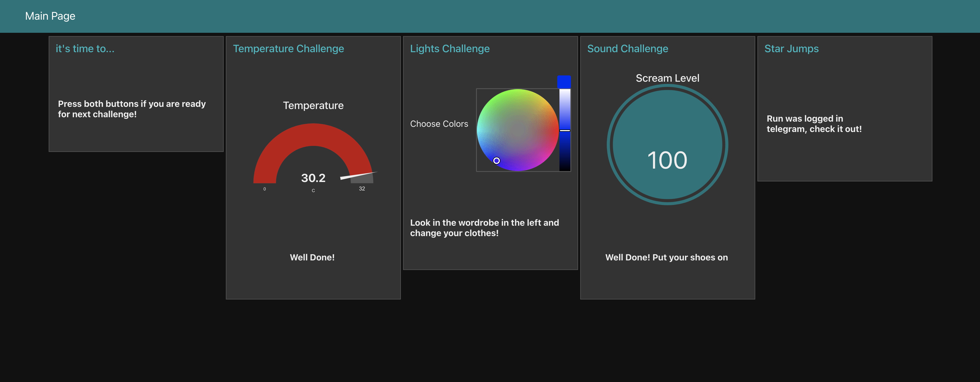
Task: Click the white handle on color wheel
Action: click(496, 160)
